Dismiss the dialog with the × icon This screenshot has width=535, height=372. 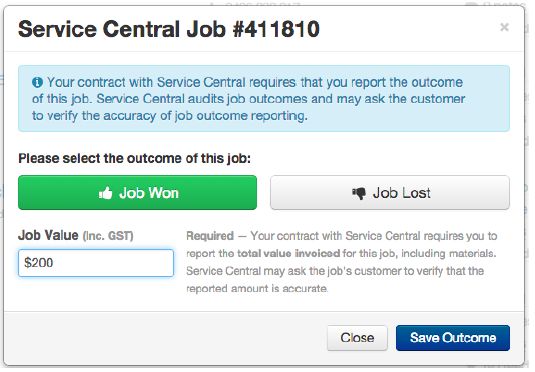tap(504, 27)
